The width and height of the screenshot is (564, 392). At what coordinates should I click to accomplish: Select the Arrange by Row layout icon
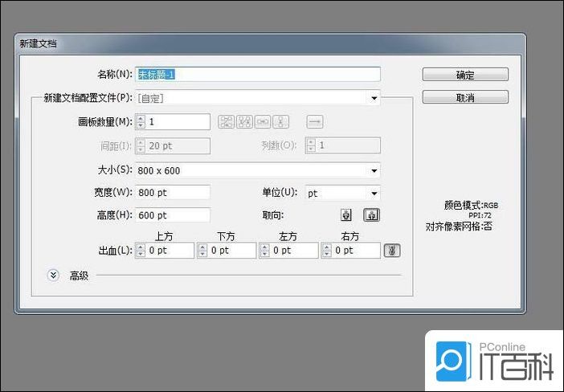click(263, 122)
